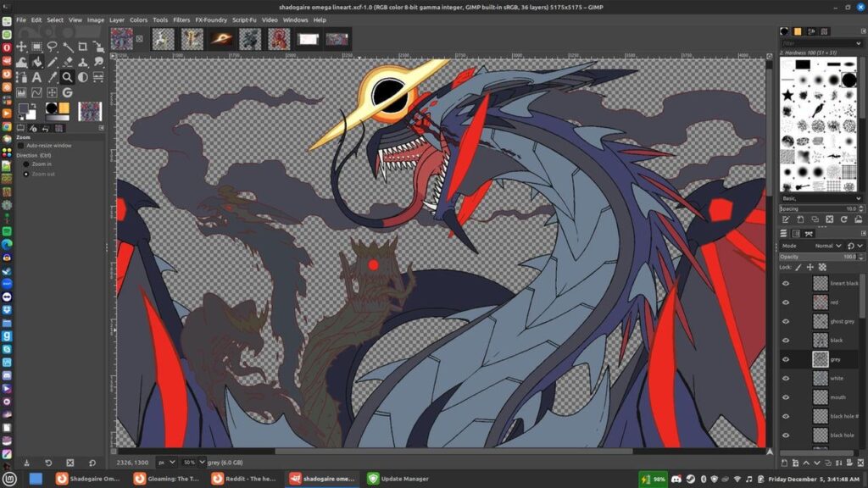Image resolution: width=868 pixels, height=488 pixels.
Task: Enable the Lock alpha channel icon
Action: point(821,267)
